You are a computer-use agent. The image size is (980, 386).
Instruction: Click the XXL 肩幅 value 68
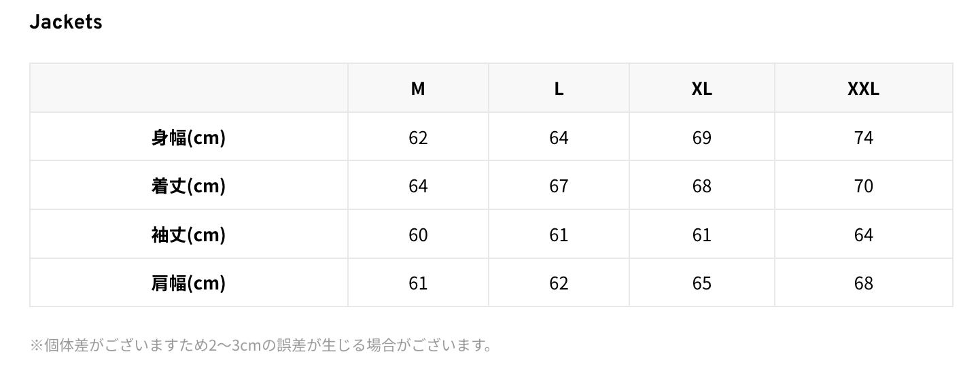(x=863, y=283)
